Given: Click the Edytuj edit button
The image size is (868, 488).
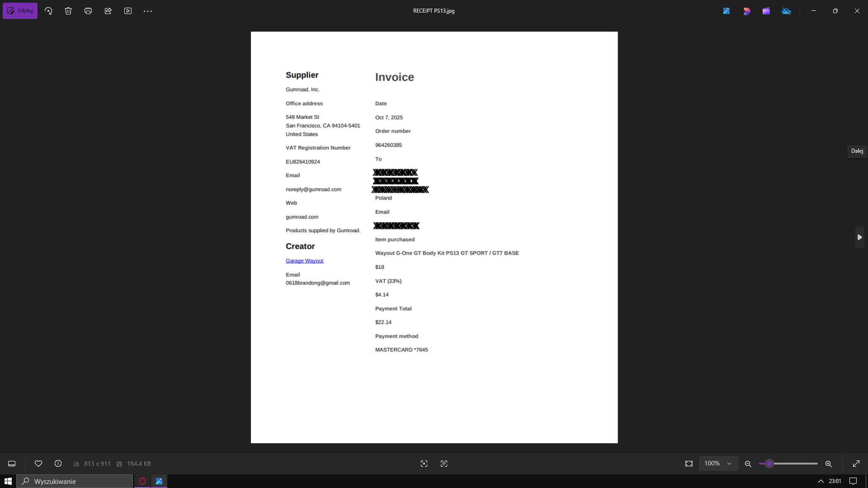Looking at the screenshot, I should coord(20,11).
